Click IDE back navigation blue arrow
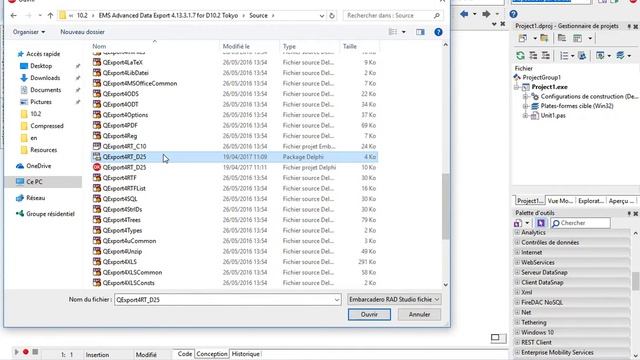640x360 pixels. coord(464,14)
